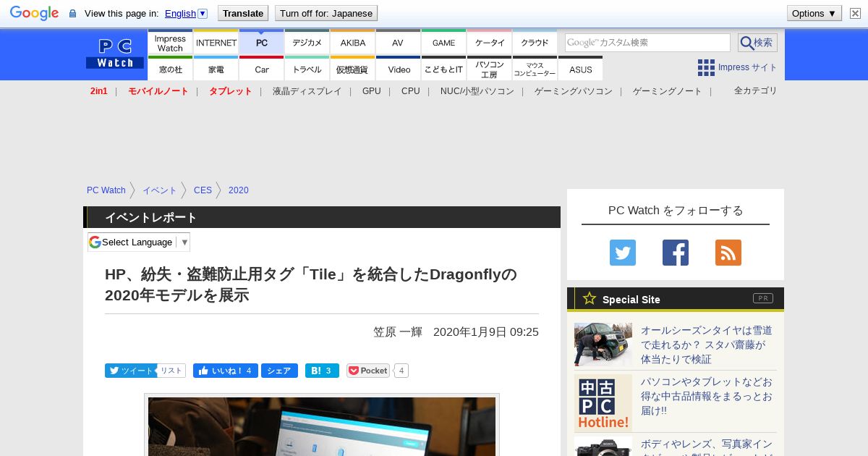Open the Impress Watch tab
This screenshot has width=868, height=456.
tap(170, 43)
